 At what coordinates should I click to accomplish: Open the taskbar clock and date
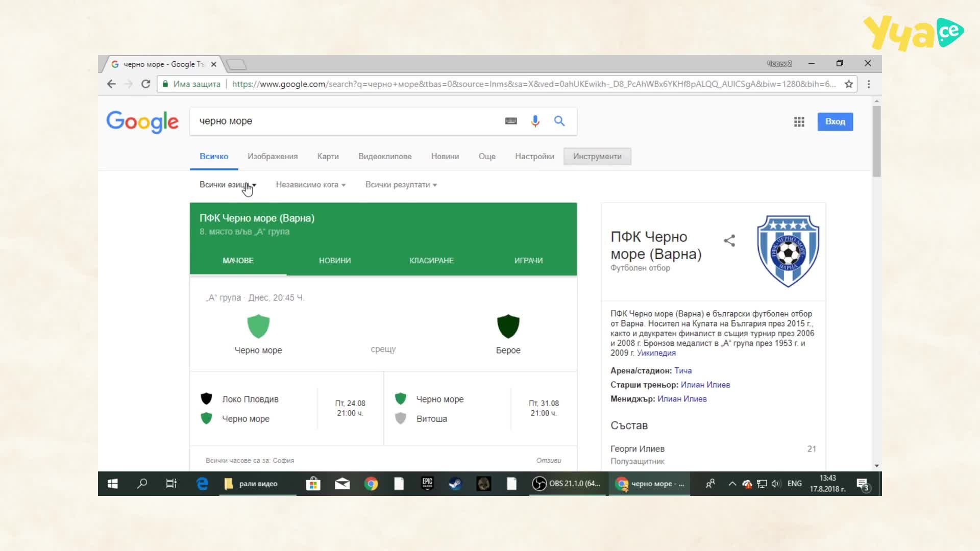(827, 484)
